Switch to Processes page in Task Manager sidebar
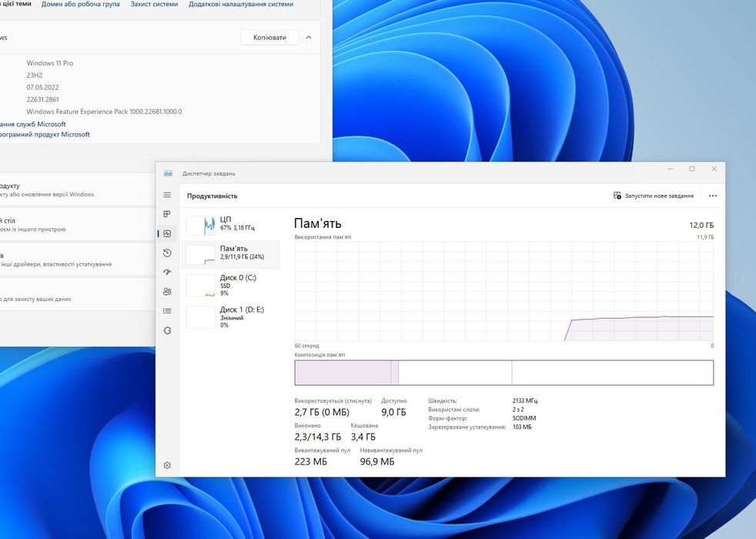756x539 pixels. pyautogui.click(x=167, y=214)
